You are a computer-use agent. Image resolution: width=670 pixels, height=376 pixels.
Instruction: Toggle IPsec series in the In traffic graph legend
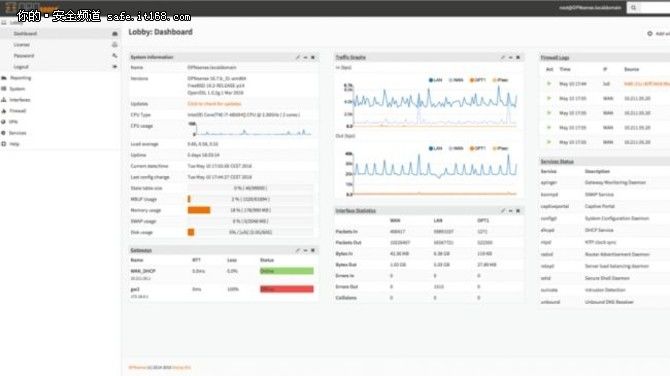coord(500,80)
